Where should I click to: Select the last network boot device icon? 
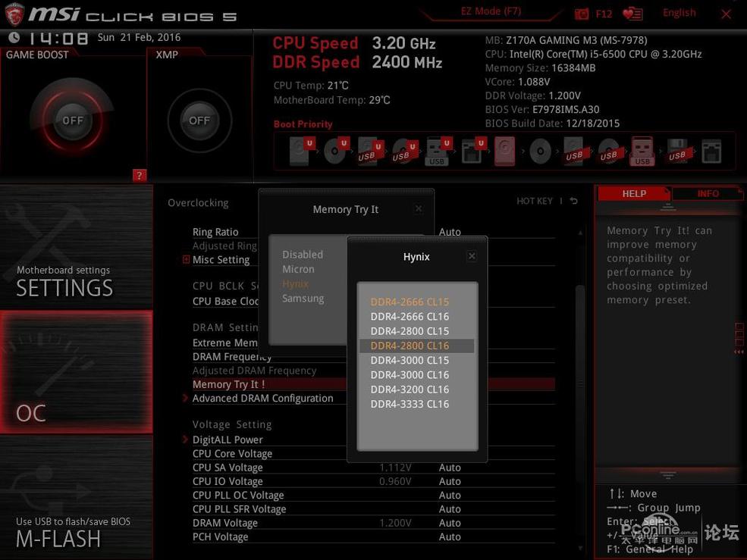coord(711,152)
